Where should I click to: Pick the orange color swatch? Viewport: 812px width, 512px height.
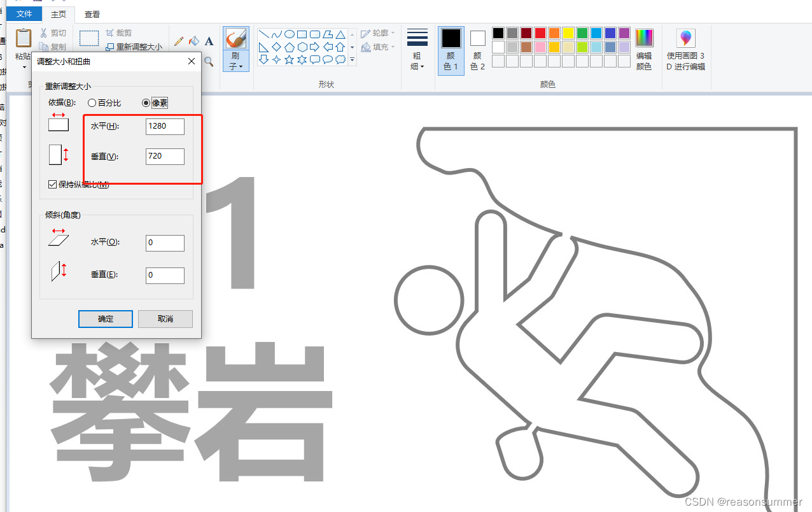click(x=554, y=33)
